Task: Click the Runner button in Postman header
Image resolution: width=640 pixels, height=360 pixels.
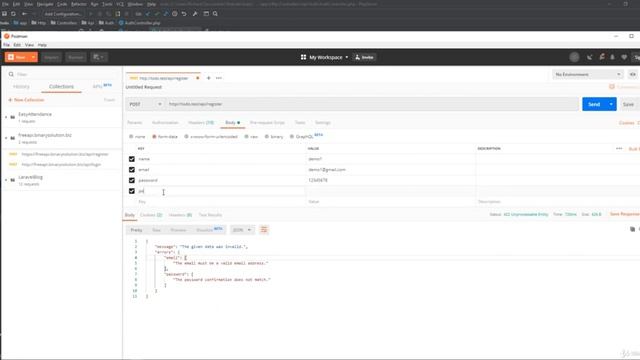Action: pyautogui.click(x=76, y=58)
